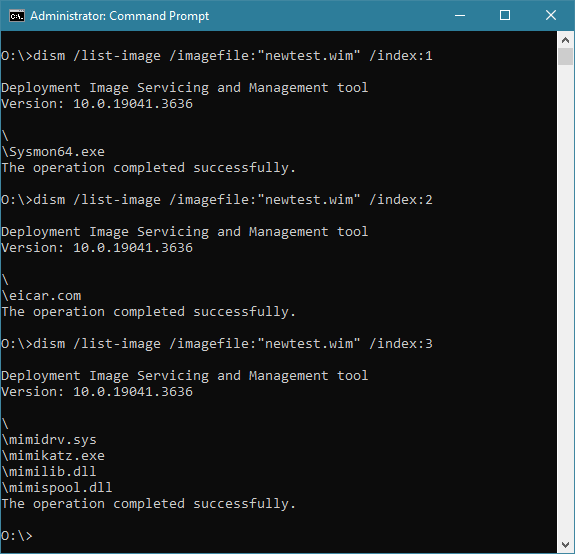575x554 pixels.
Task: Click on the \mimidrv.sys entry
Action: 49,440
